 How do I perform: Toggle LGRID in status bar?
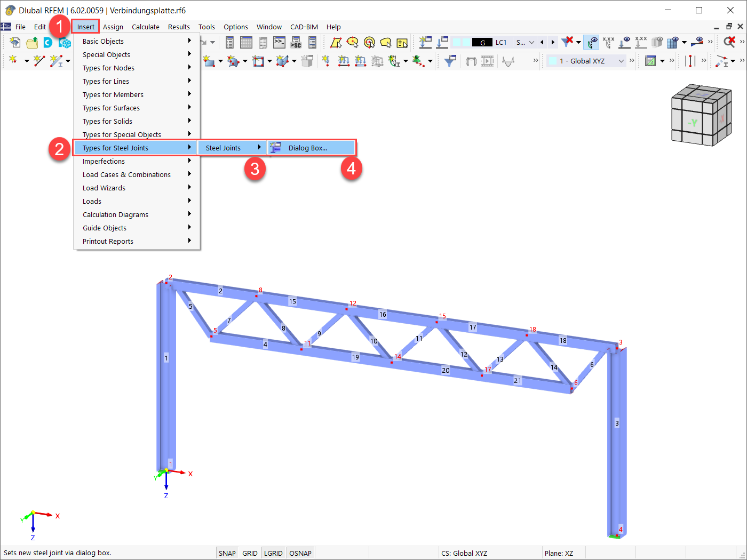(273, 553)
